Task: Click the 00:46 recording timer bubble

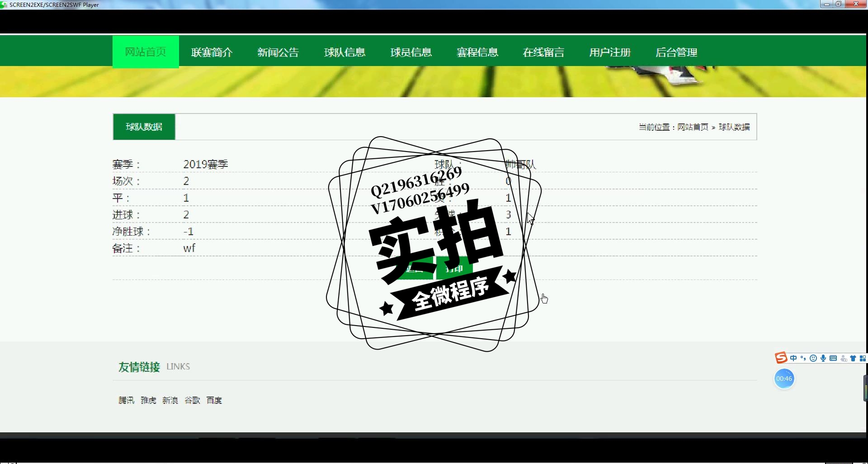Action: [784, 379]
